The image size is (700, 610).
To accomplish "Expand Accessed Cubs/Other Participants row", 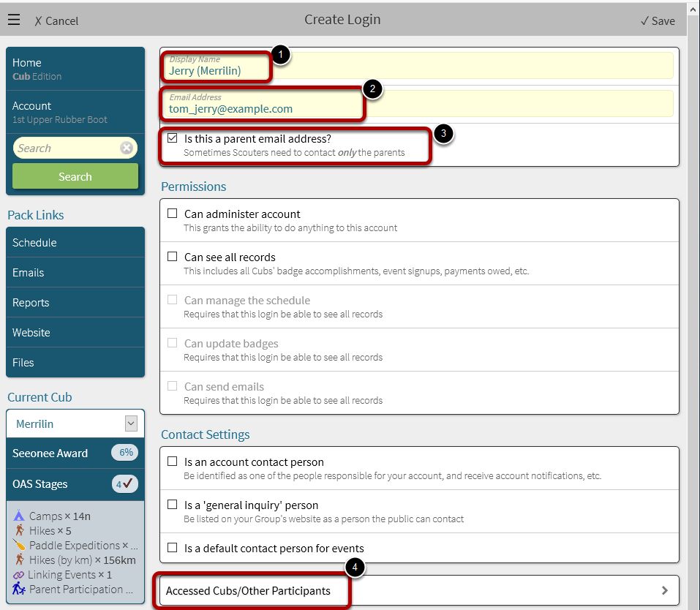I will [419, 590].
